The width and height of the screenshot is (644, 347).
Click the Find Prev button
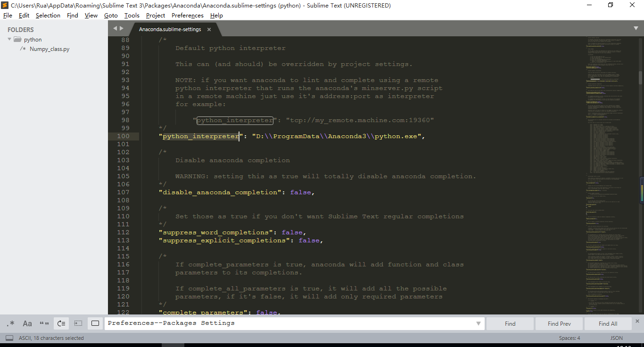point(559,323)
